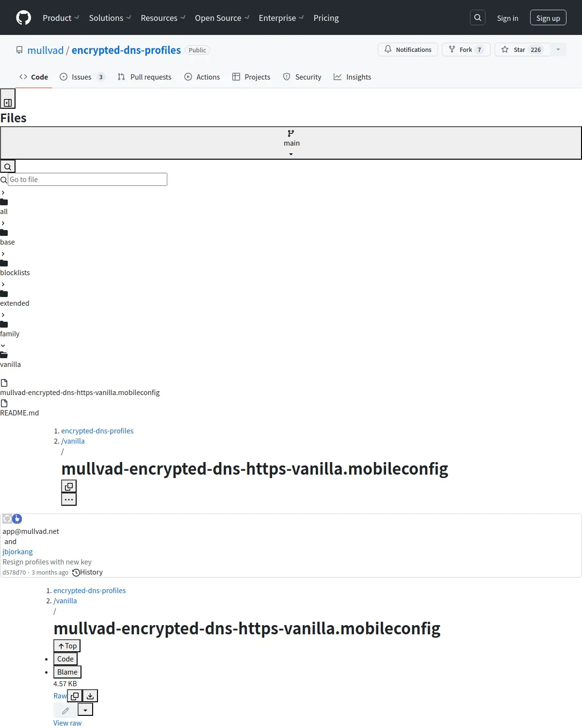This screenshot has height=728, width=582.
Task: Open the GitHub homepage logo
Action: tap(23, 18)
